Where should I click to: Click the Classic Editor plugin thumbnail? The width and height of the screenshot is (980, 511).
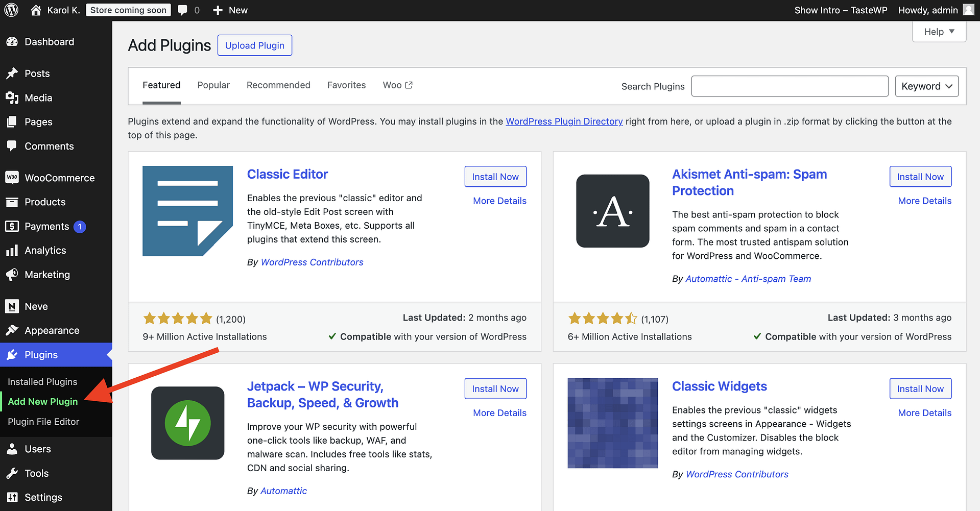(187, 211)
